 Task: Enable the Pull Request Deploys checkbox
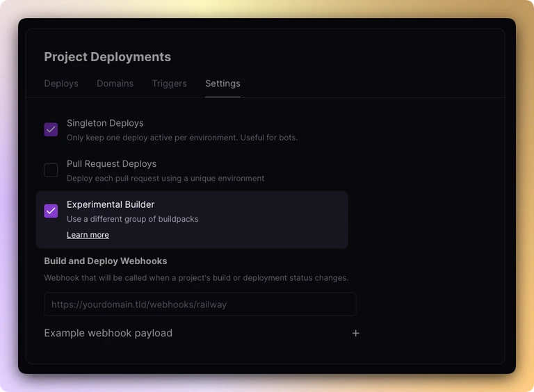tap(51, 170)
